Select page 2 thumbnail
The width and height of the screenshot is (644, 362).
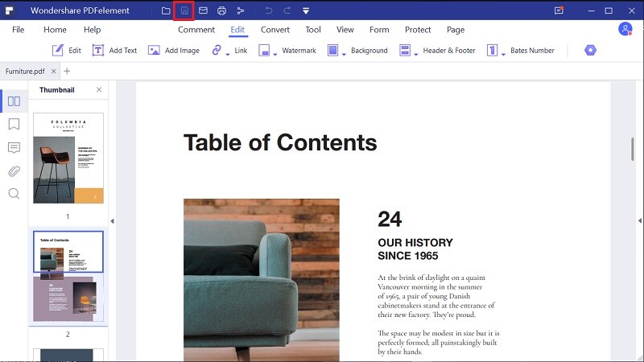[68, 276]
